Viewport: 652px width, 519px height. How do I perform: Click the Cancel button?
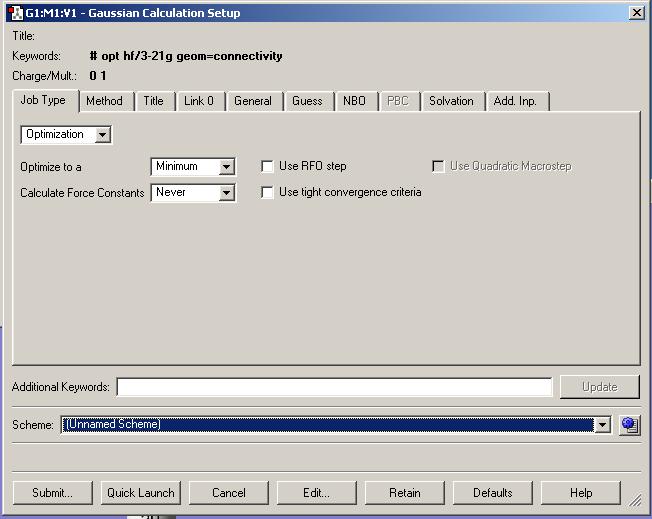click(229, 493)
